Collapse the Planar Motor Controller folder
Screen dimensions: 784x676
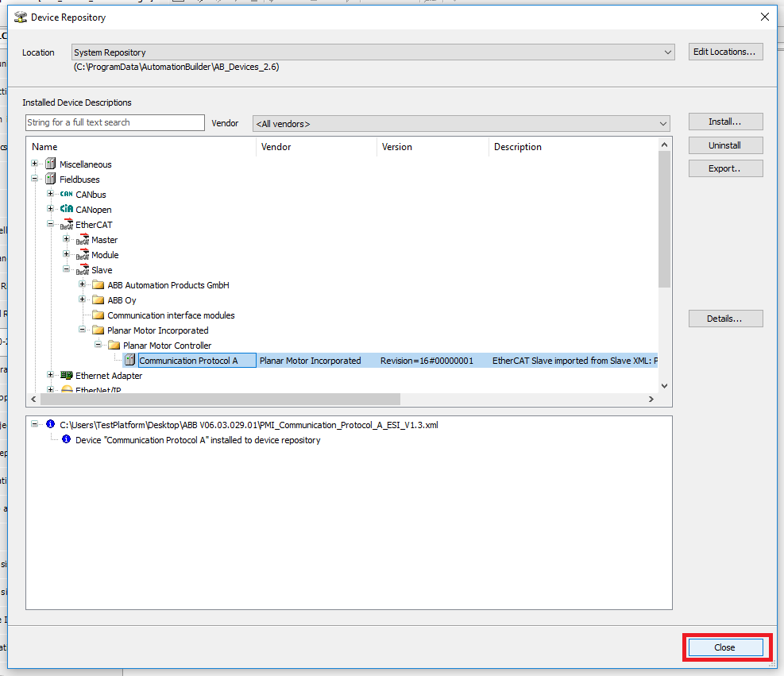(x=98, y=346)
